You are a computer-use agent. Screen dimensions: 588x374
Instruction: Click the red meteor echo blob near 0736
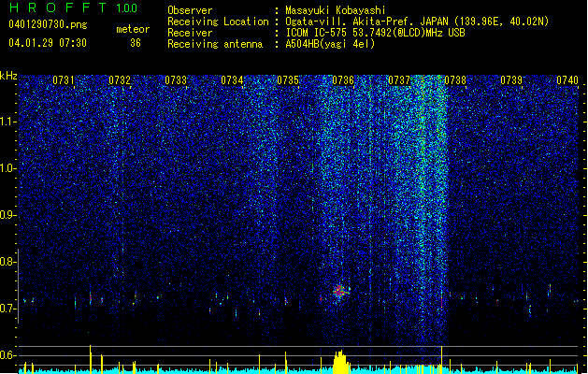pos(339,291)
